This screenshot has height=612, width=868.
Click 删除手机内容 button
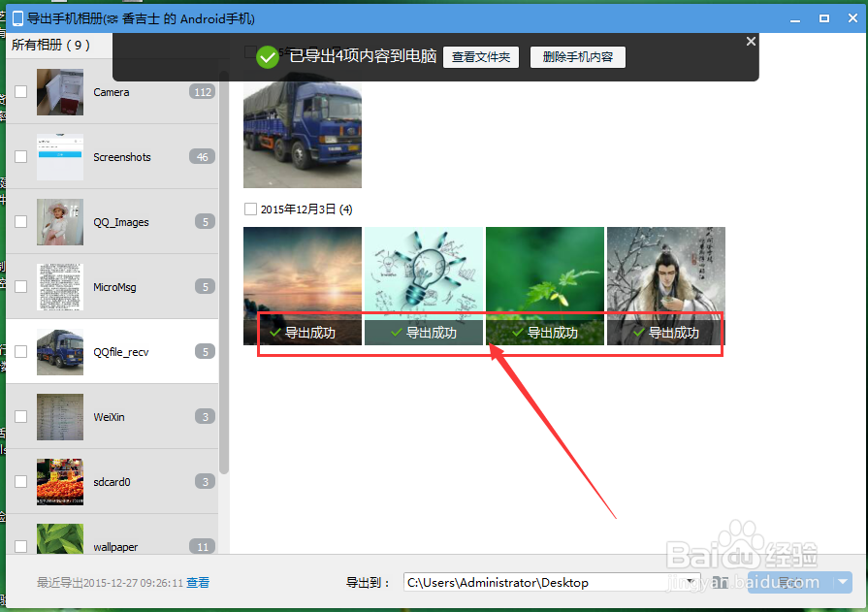(578, 57)
